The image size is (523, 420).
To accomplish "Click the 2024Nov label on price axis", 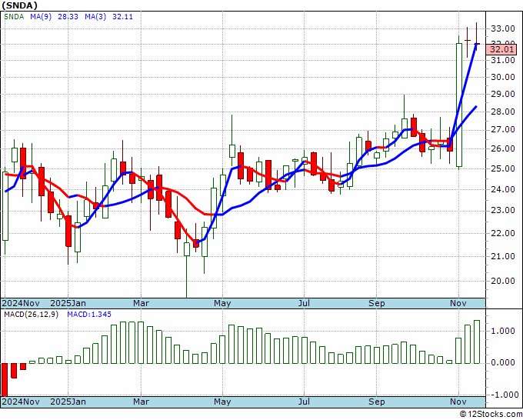I will pos(21,303).
